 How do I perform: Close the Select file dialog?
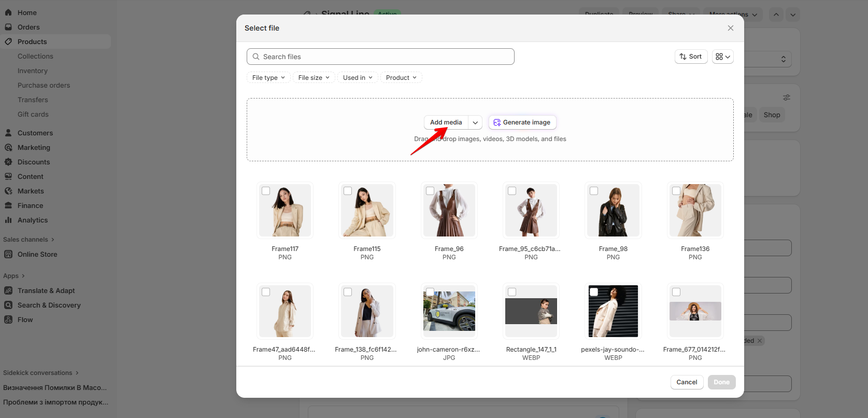tap(731, 28)
